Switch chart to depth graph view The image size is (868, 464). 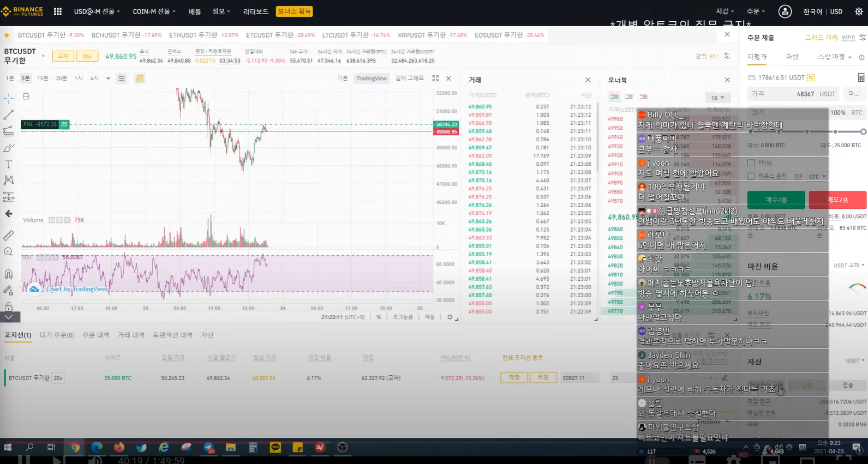pyautogui.click(x=409, y=79)
